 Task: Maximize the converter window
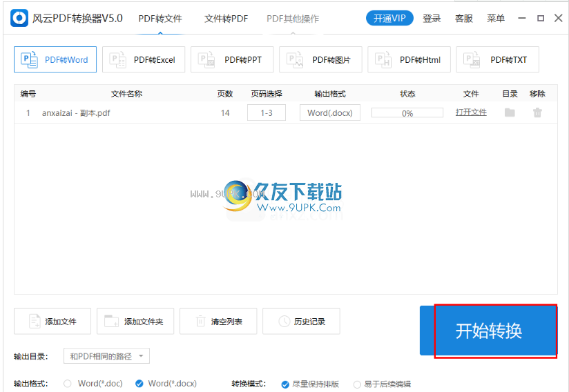tap(541, 18)
